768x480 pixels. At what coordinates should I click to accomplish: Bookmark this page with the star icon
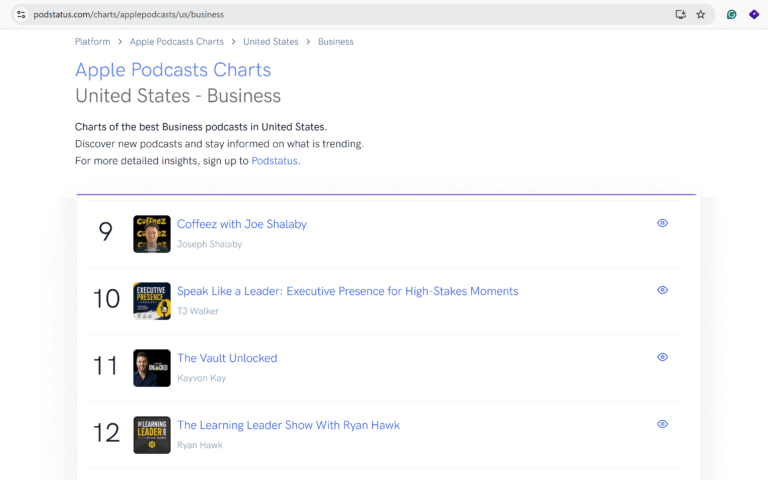[x=701, y=15]
